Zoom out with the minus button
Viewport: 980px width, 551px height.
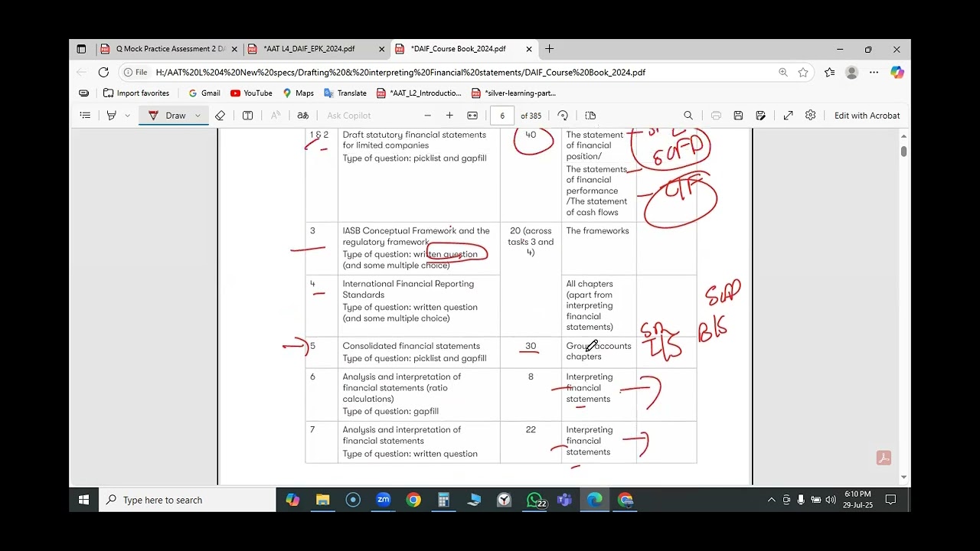(x=427, y=116)
